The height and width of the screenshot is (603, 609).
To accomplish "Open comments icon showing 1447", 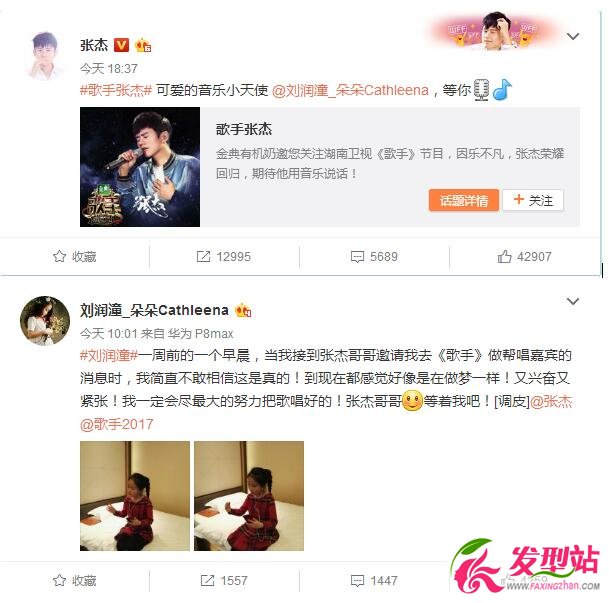I will click(x=357, y=581).
